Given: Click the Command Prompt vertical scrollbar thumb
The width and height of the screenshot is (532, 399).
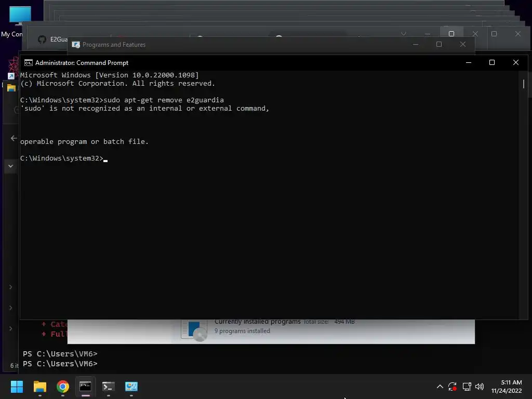Looking at the screenshot, I should pyautogui.click(x=524, y=84).
